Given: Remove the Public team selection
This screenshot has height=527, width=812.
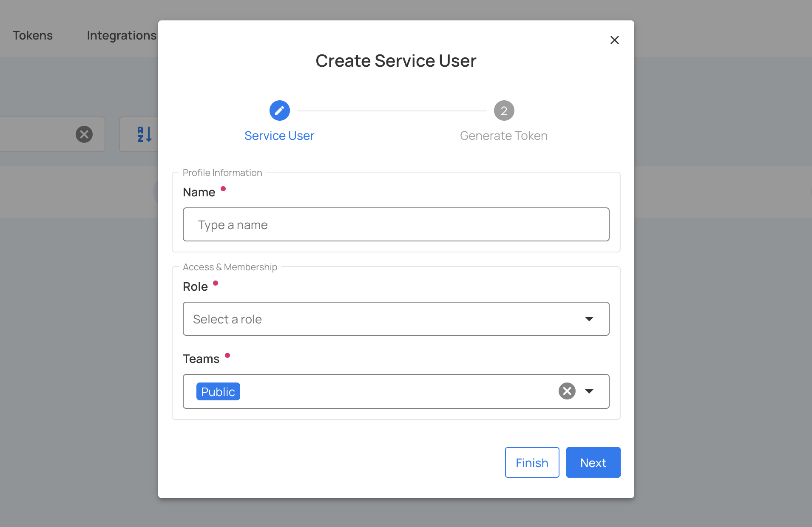Looking at the screenshot, I should tap(566, 391).
